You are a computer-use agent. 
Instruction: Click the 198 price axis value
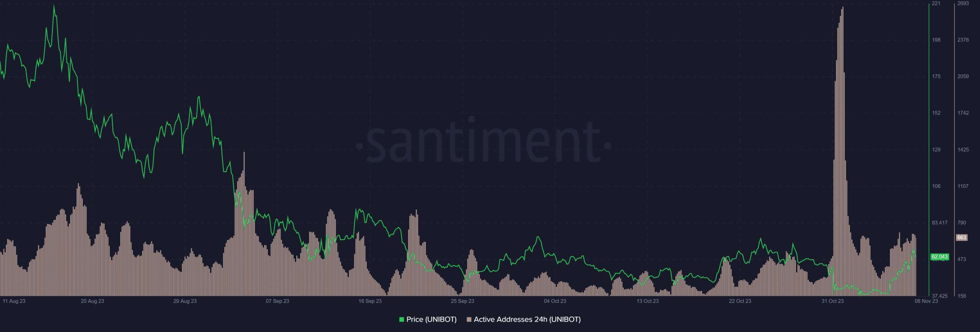936,40
